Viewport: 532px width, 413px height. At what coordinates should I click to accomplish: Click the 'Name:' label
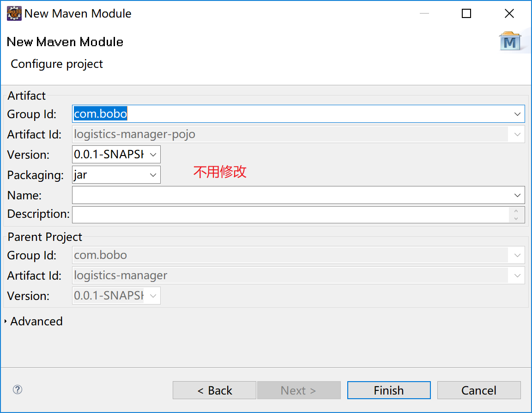pyautogui.click(x=24, y=195)
